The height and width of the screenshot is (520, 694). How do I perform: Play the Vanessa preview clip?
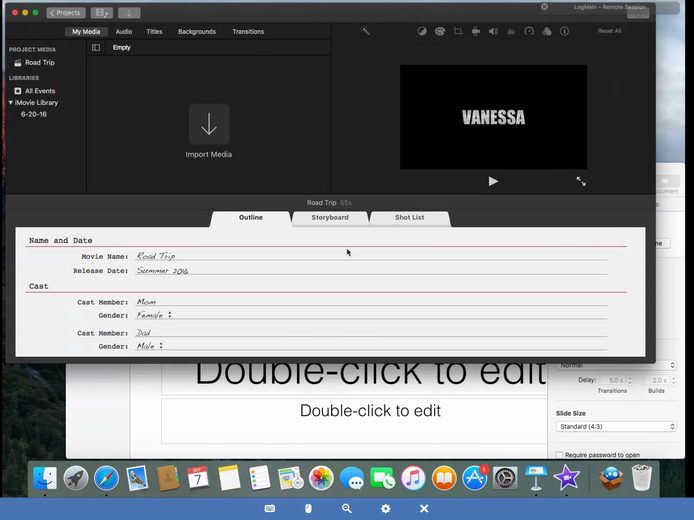493,181
